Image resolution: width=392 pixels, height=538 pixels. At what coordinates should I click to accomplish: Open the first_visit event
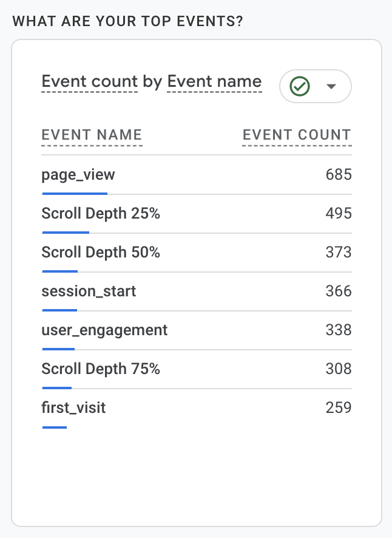click(x=73, y=408)
